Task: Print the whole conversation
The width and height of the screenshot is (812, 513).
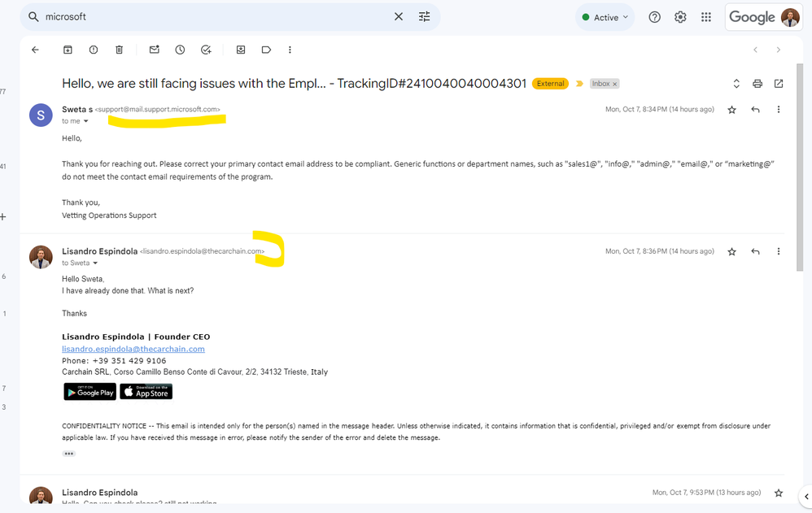Action: point(757,84)
